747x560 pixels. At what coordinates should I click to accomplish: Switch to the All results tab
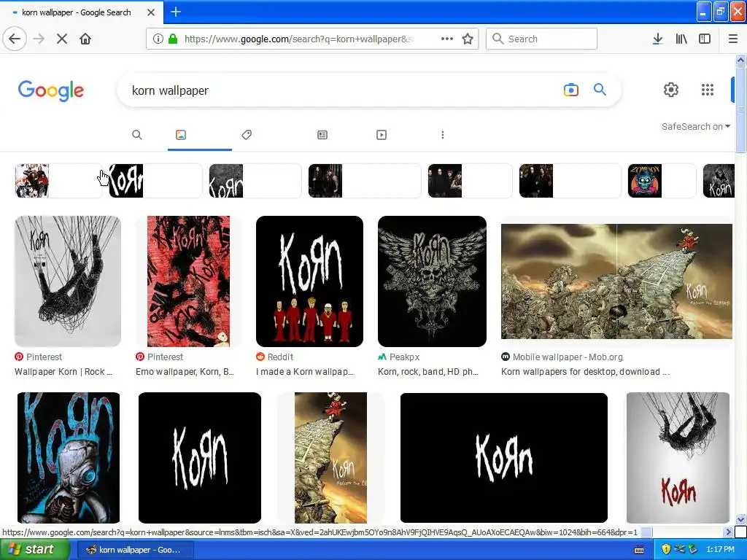pos(136,135)
